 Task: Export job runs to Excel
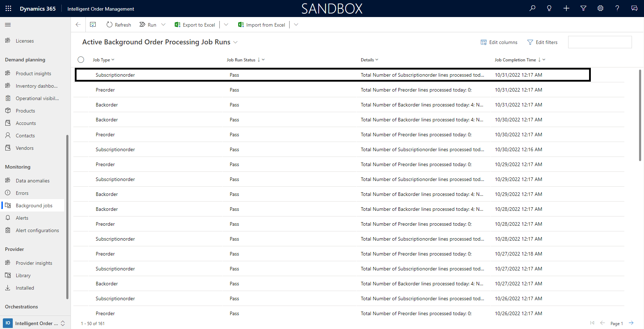point(195,24)
